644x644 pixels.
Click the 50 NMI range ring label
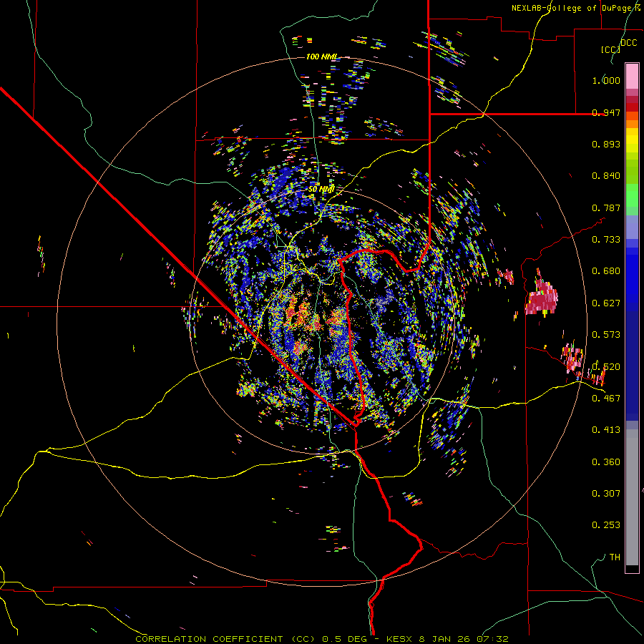[321, 190]
